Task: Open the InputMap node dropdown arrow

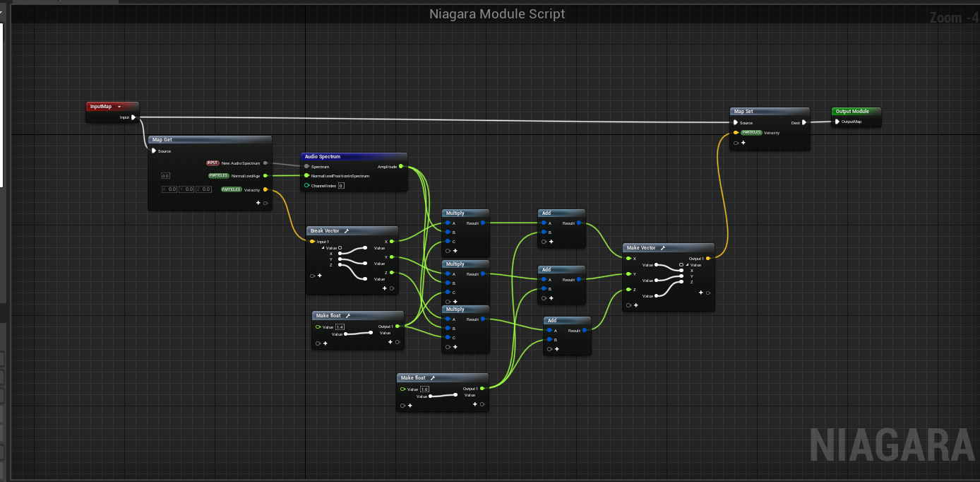Action: (119, 107)
